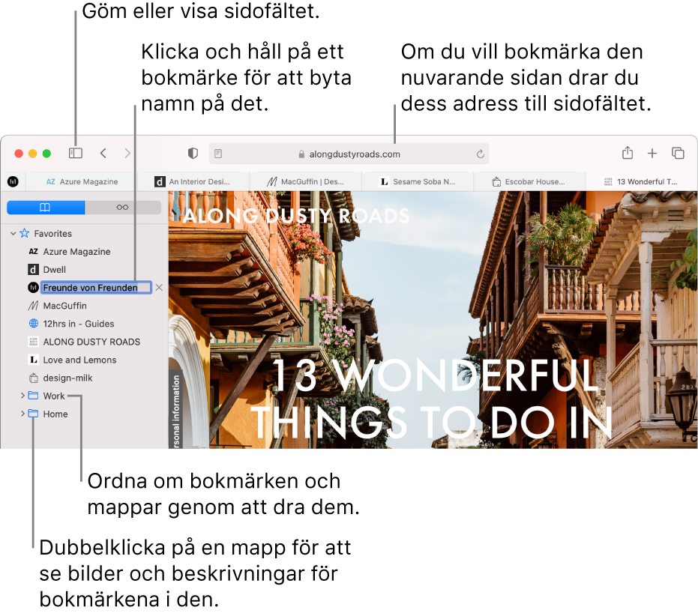Click the 12hrs globe icon in the sidebar
This screenshot has height=616, width=698.
pos(34,324)
